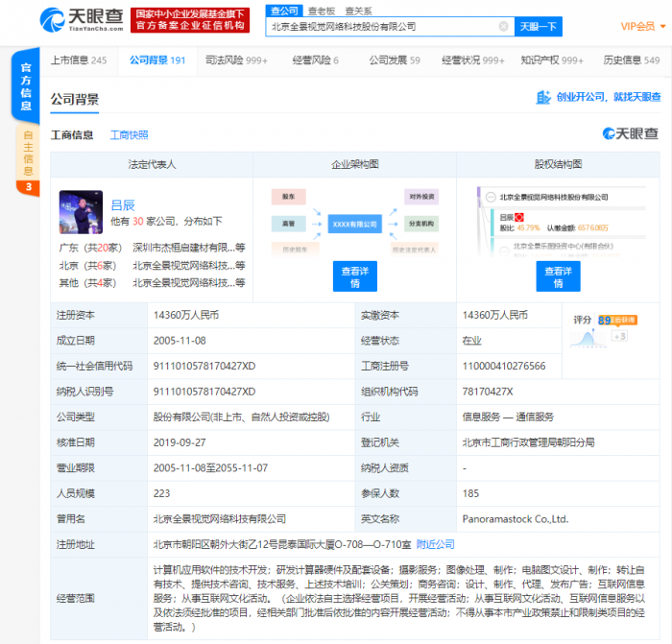Click the 工商快照 link

pos(129,135)
